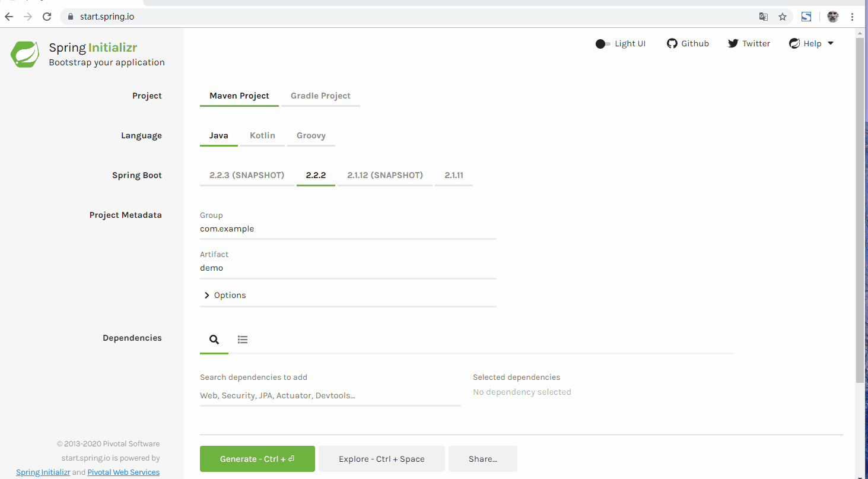
Task: Click the Generate - Ctrl button
Action: [257, 459]
